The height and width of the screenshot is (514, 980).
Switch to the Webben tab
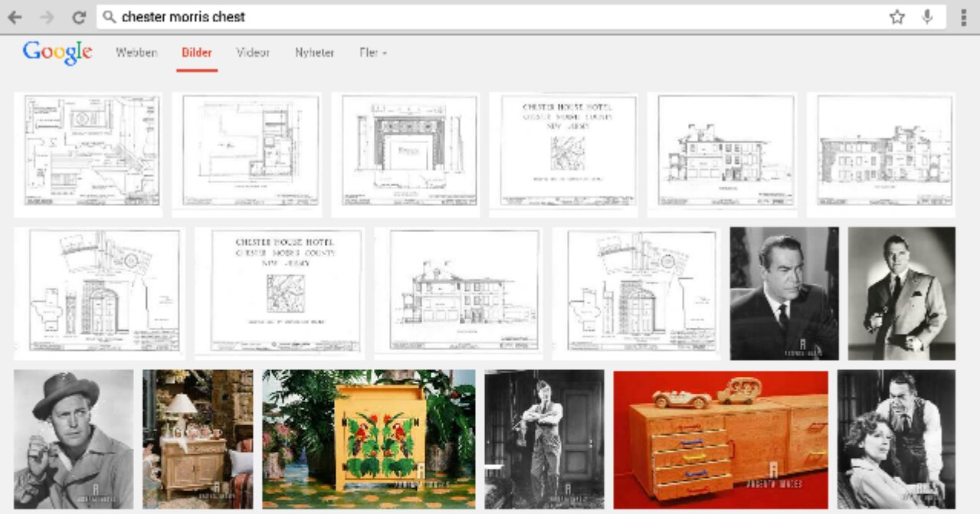click(136, 53)
